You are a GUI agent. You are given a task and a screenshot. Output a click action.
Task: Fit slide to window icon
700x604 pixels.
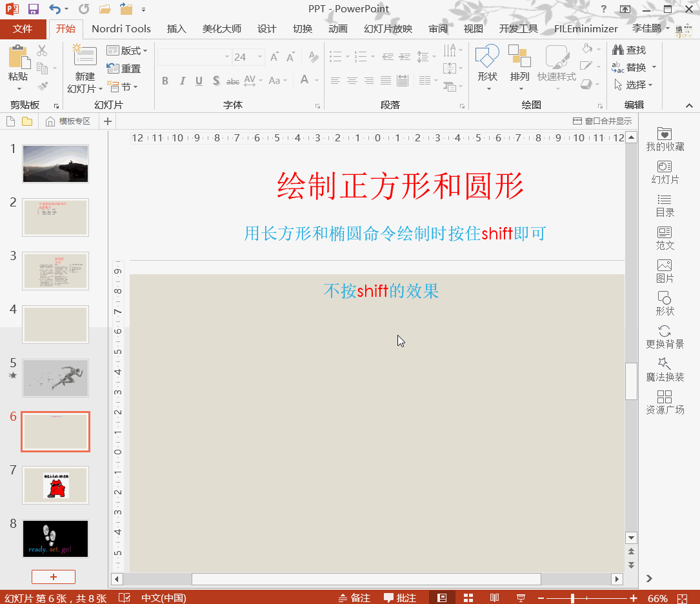pyautogui.click(x=682, y=598)
